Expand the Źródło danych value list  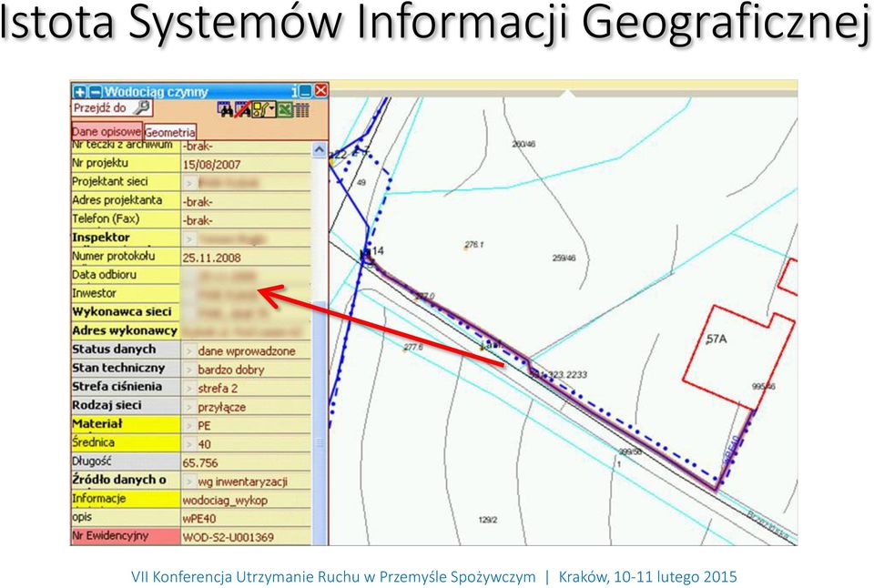[189, 481]
